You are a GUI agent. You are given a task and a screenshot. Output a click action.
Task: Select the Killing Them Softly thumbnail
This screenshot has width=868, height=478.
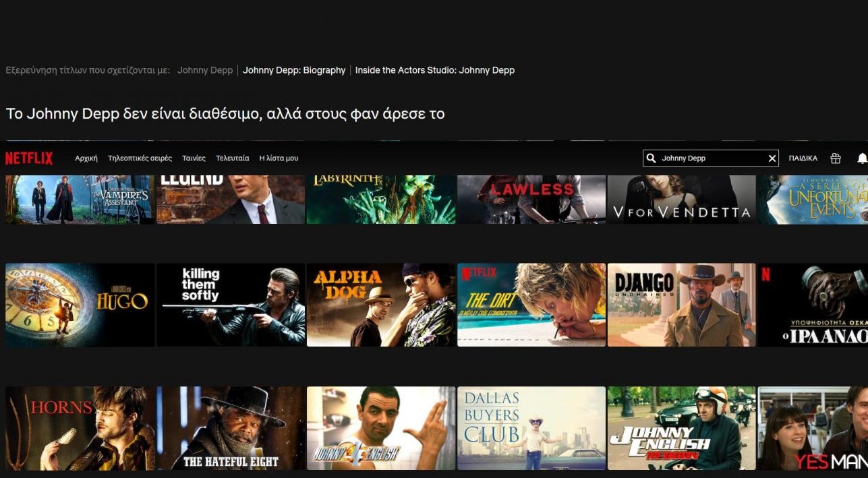click(x=231, y=305)
